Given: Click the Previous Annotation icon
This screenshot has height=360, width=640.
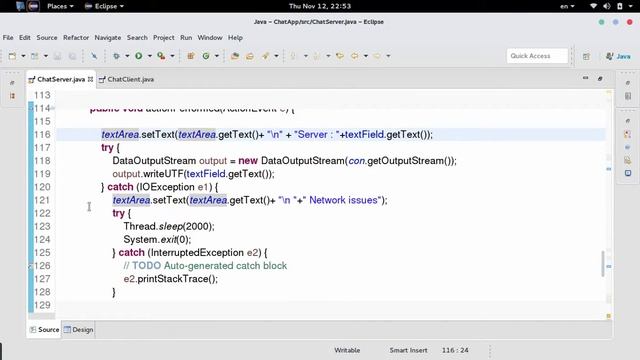Looking at the screenshot, I should (x=316, y=56).
